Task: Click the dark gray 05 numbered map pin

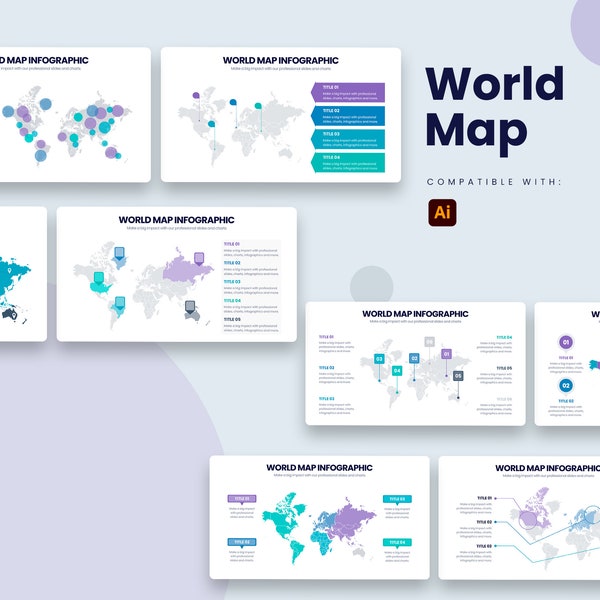Action: coord(458,376)
